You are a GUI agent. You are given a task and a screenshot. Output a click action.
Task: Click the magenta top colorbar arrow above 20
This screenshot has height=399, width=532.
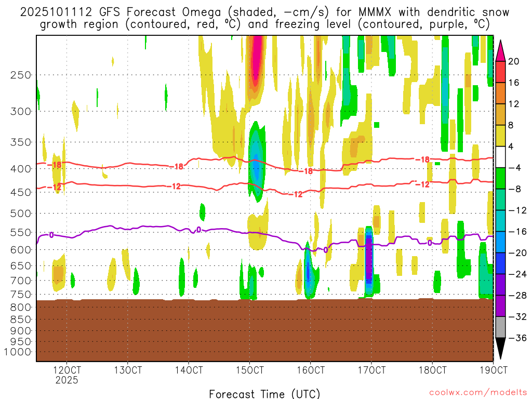click(500, 51)
